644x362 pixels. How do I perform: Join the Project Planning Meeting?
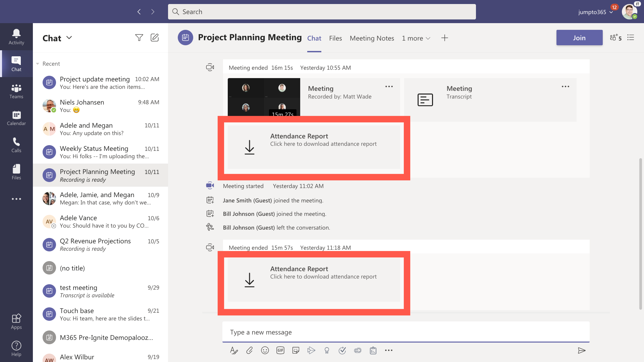pos(579,38)
